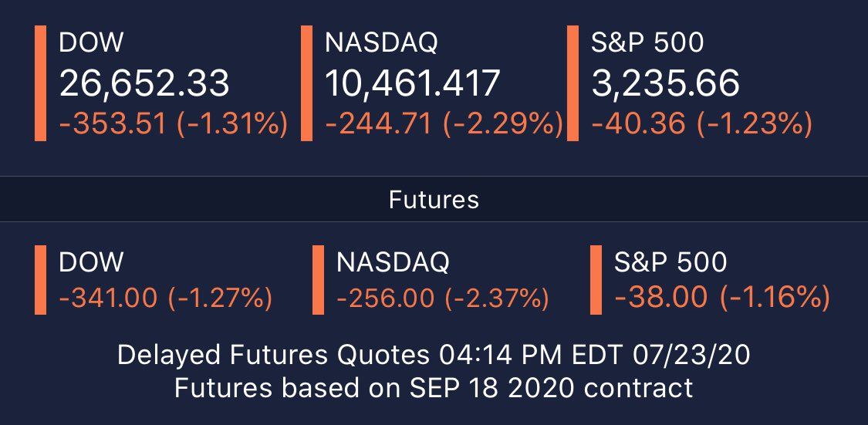Tap the orange bar beside the DOW index
This screenshot has height=425, width=868.
tap(41, 83)
